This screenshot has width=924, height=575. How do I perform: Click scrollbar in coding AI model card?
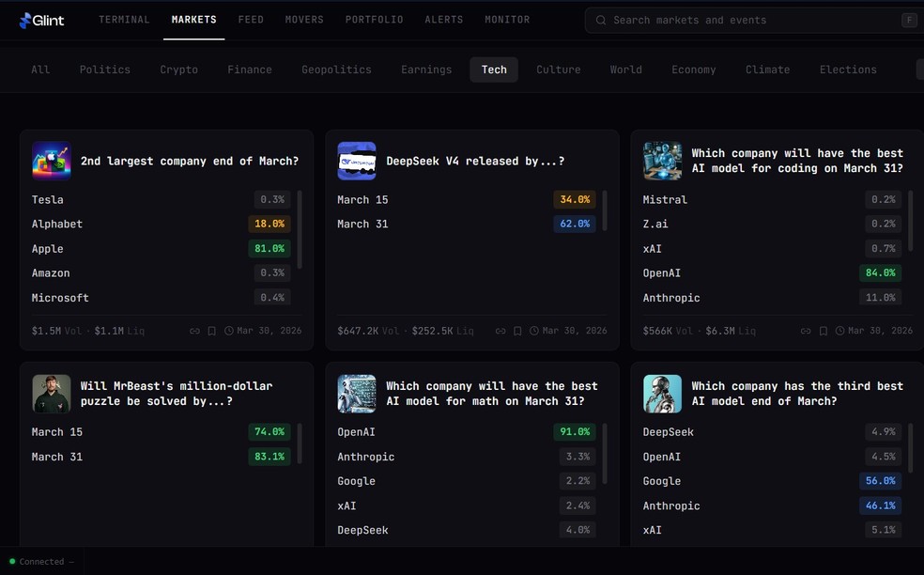pyautogui.click(x=911, y=221)
